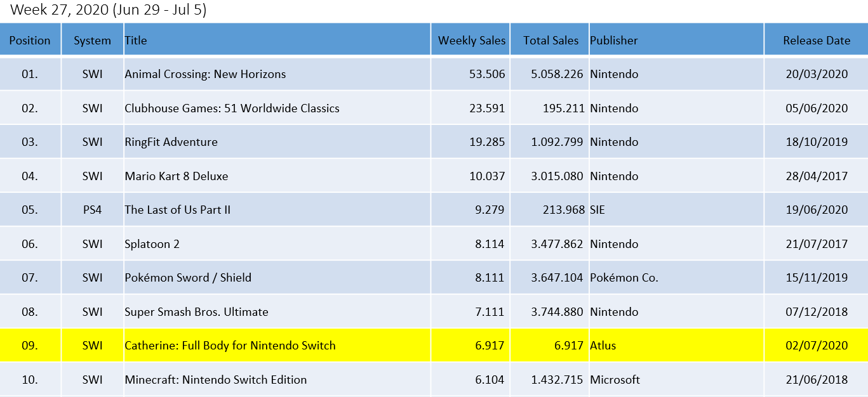Click the Position column header
The height and width of the screenshot is (397, 868).
(x=30, y=40)
